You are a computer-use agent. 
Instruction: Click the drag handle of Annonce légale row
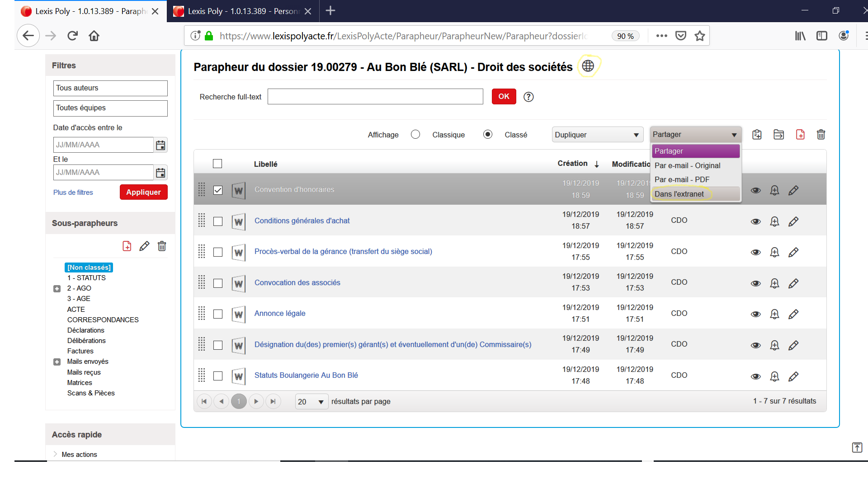click(202, 313)
